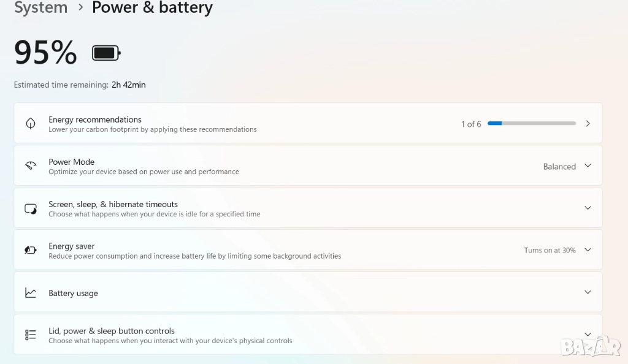628x364 pixels.
Task: Go back to System in breadcrumb
Action: point(40,8)
